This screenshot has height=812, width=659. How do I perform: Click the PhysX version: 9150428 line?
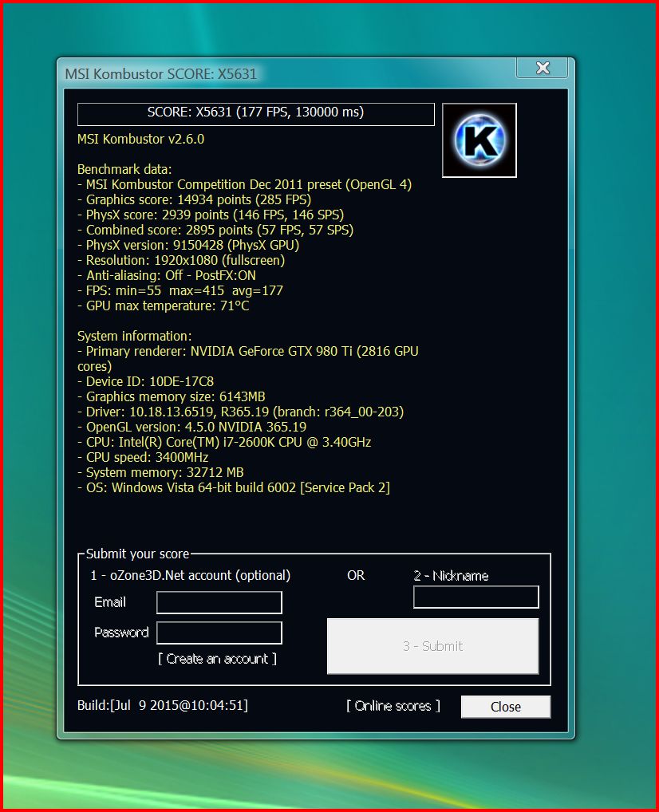(x=188, y=245)
